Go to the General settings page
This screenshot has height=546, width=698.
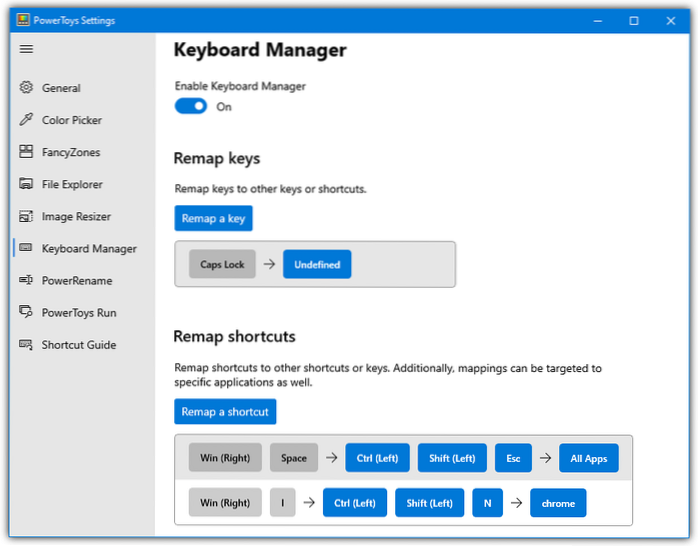pyautogui.click(x=61, y=88)
